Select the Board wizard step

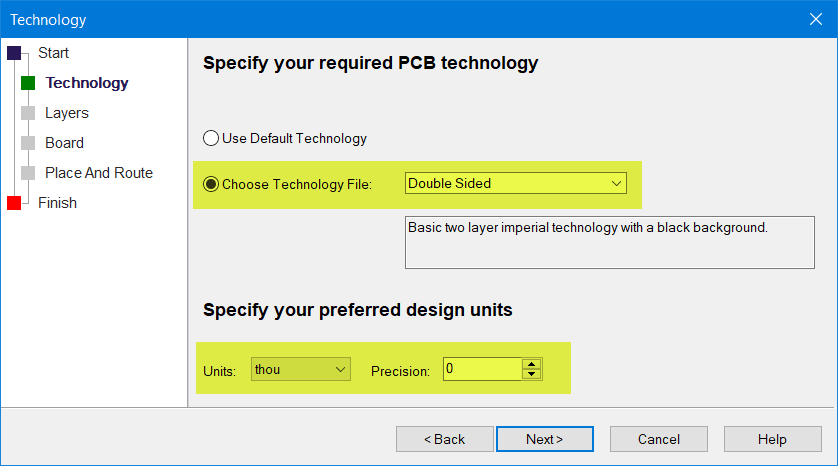[65, 143]
